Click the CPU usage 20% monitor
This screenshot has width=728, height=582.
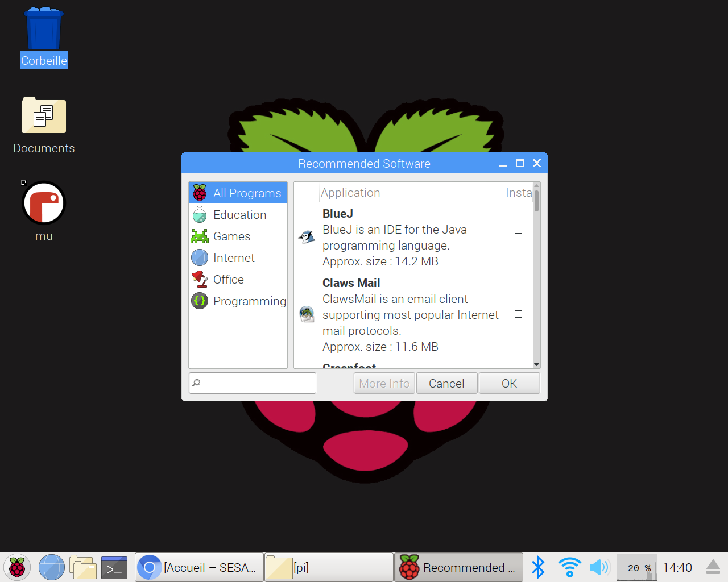637,567
